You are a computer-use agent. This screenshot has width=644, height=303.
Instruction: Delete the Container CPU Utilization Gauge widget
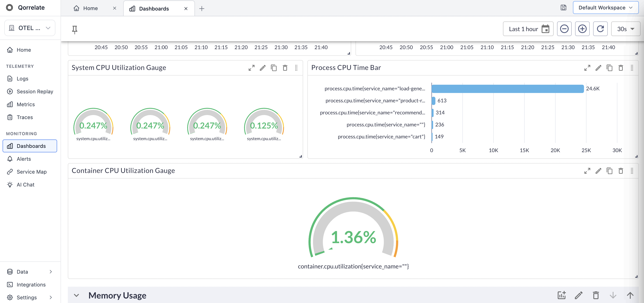tap(621, 171)
